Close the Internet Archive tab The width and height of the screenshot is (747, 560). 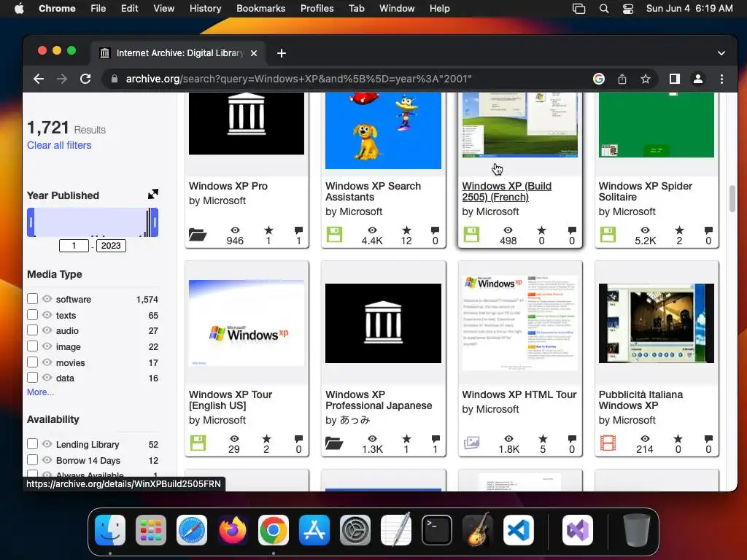pos(254,53)
